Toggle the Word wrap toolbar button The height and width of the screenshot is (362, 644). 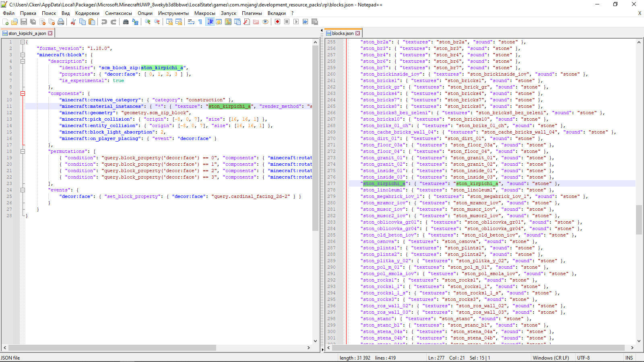point(191,22)
